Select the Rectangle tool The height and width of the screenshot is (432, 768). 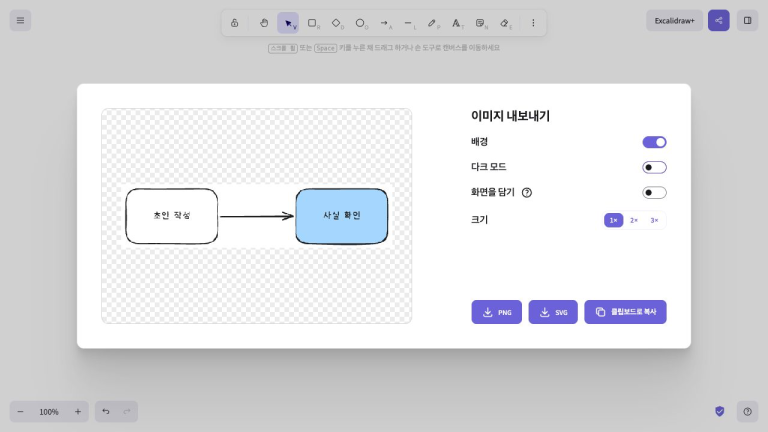pos(312,23)
